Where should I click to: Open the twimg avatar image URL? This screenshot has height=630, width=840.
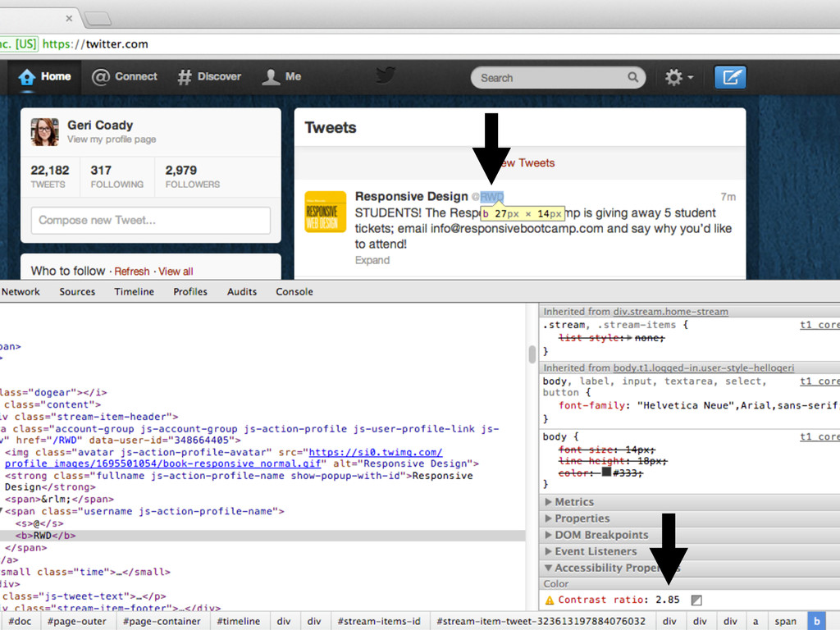pyautogui.click(x=224, y=458)
